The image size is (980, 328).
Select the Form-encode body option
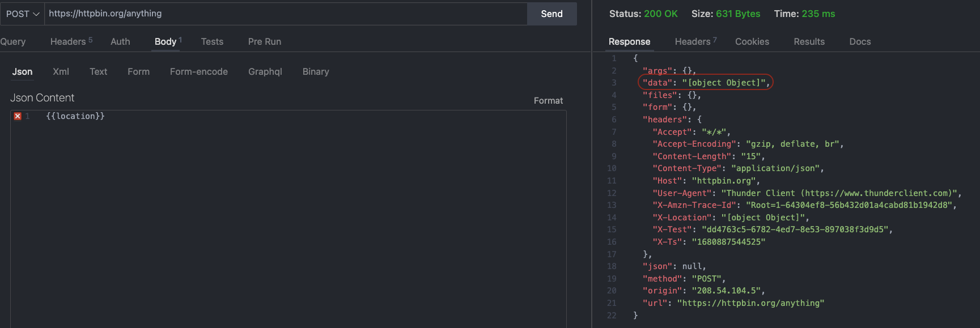198,71
